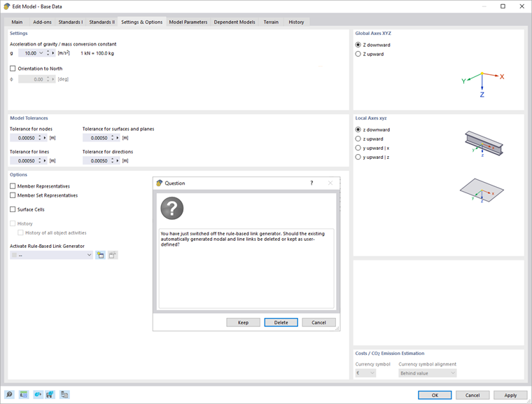This screenshot has height=404, width=532.
Task: Expand tolerance for lines side arrow
Action: coord(45,160)
